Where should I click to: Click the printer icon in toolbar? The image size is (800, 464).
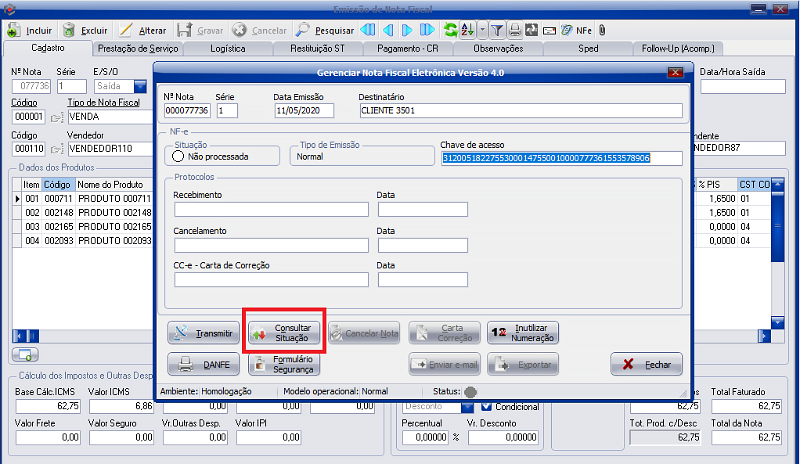514,30
